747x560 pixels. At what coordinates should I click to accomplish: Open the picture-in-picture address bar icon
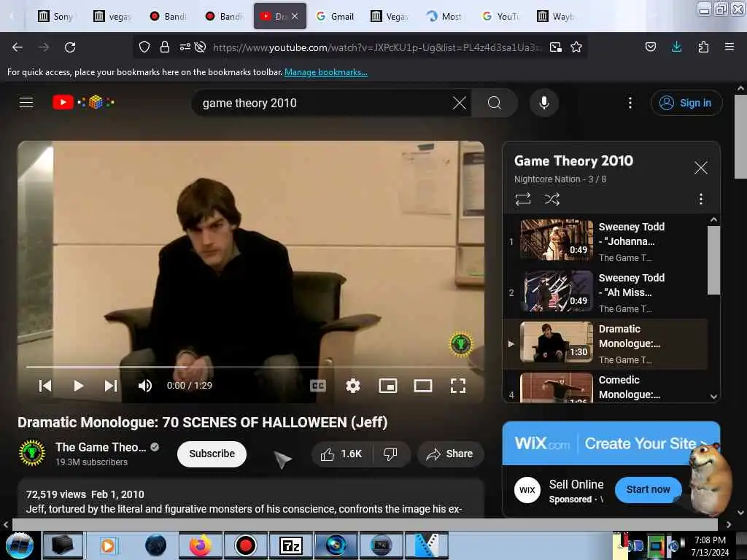[555, 47]
